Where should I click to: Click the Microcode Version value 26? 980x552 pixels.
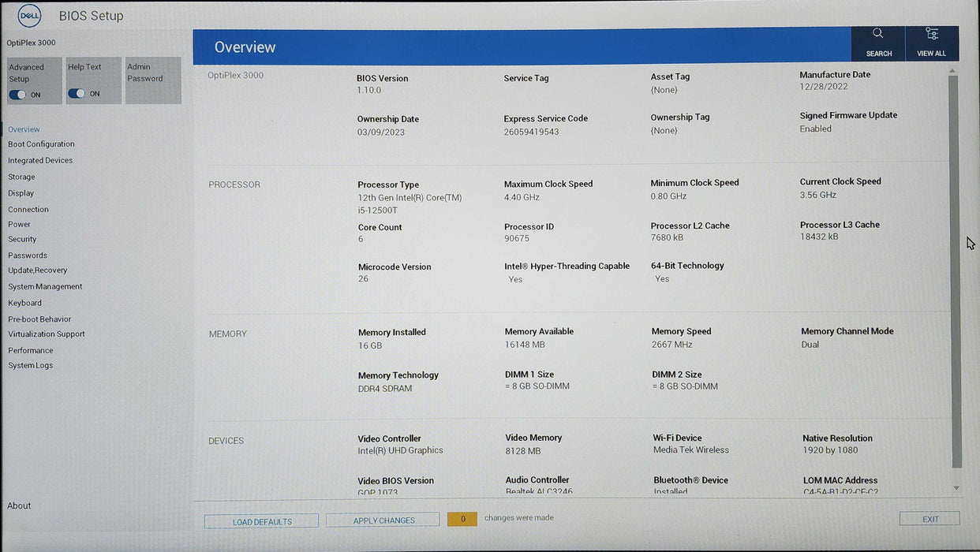click(363, 279)
